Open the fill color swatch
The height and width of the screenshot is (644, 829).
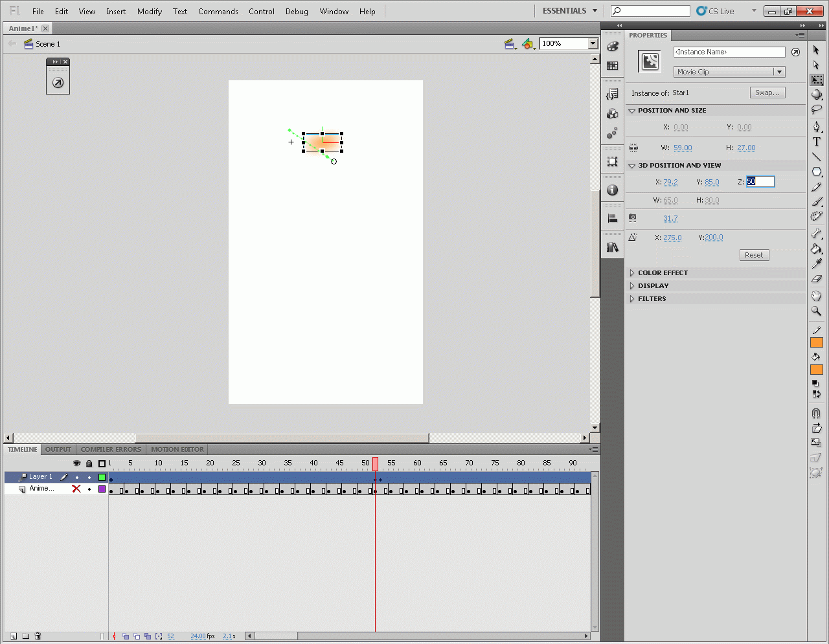816,370
